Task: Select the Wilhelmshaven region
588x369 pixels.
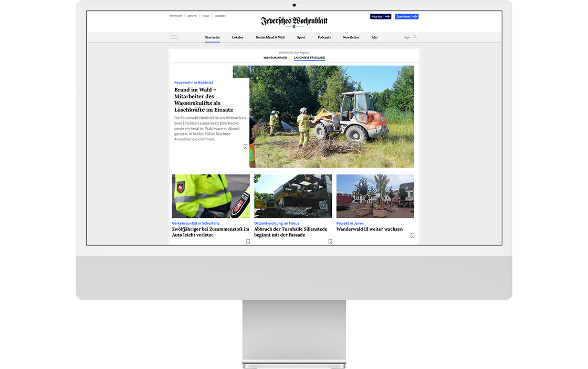Action: pos(275,58)
